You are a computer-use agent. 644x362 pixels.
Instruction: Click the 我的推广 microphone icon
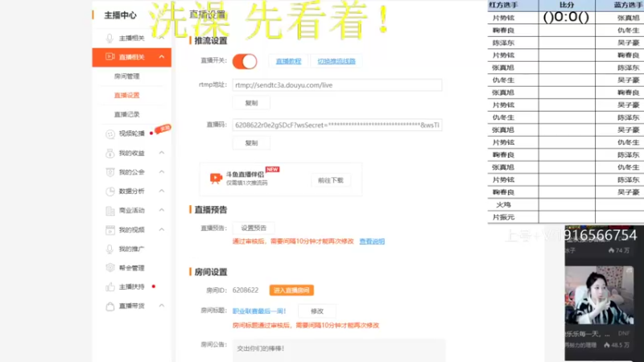click(109, 249)
